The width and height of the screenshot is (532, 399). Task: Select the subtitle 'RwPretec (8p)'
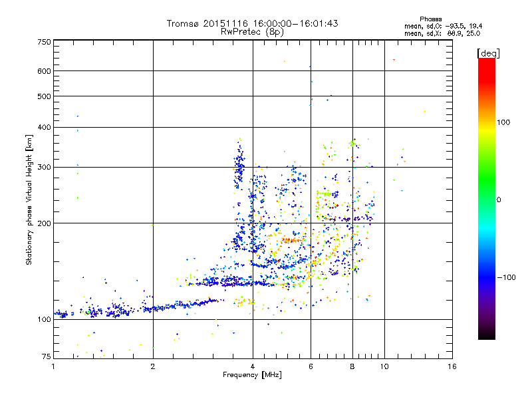point(252,32)
